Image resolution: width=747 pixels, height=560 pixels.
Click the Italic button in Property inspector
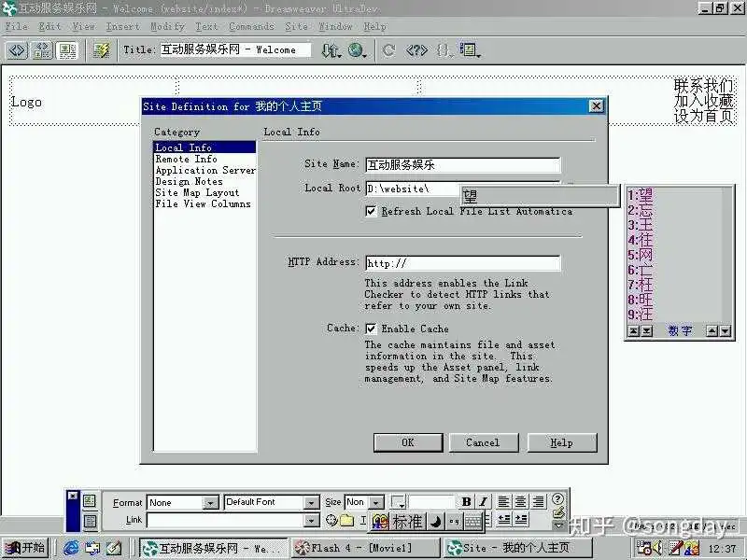point(483,501)
